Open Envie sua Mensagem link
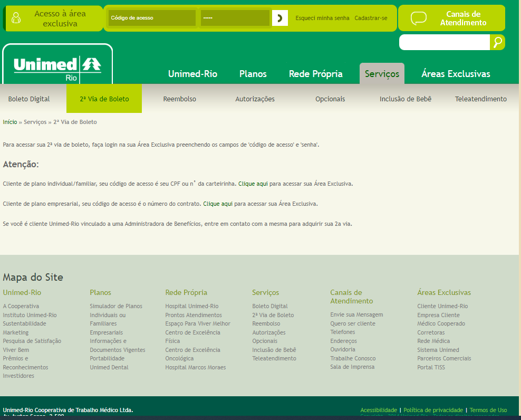The image size is (521, 420). (x=356, y=314)
